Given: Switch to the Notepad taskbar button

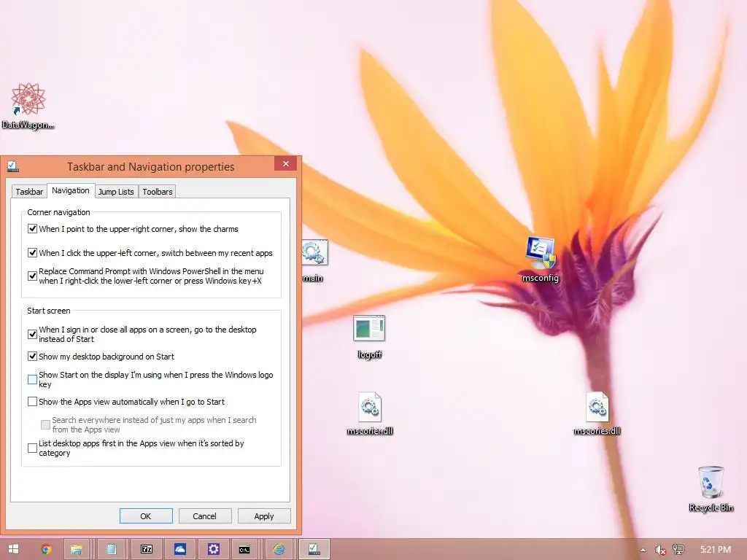Looking at the screenshot, I should [112, 549].
